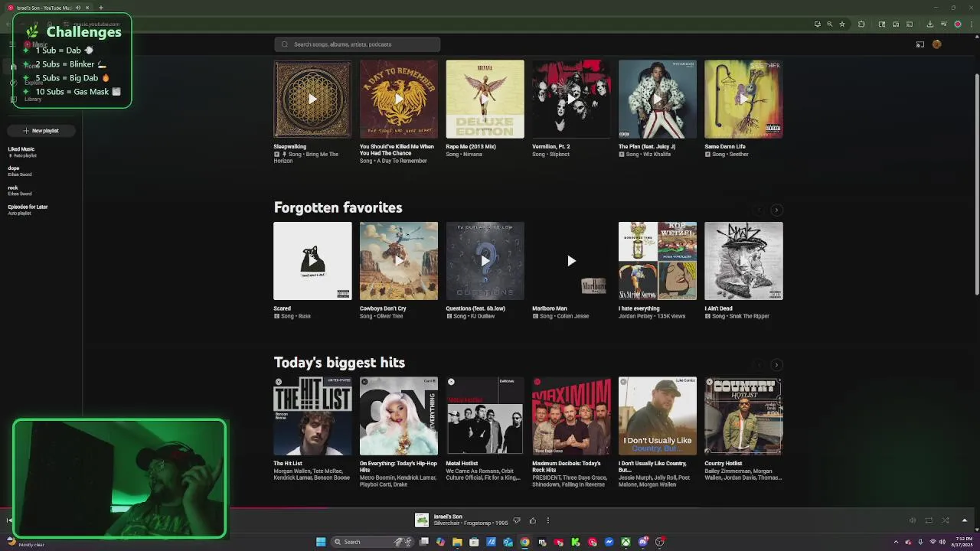
Task: Click the install app icon in address bar
Action: click(x=817, y=24)
